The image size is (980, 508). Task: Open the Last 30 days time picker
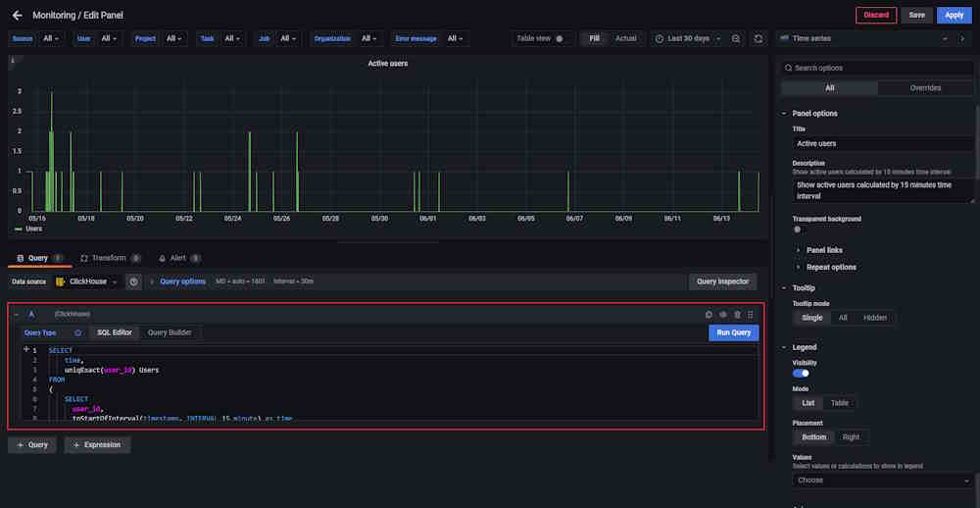click(688, 38)
